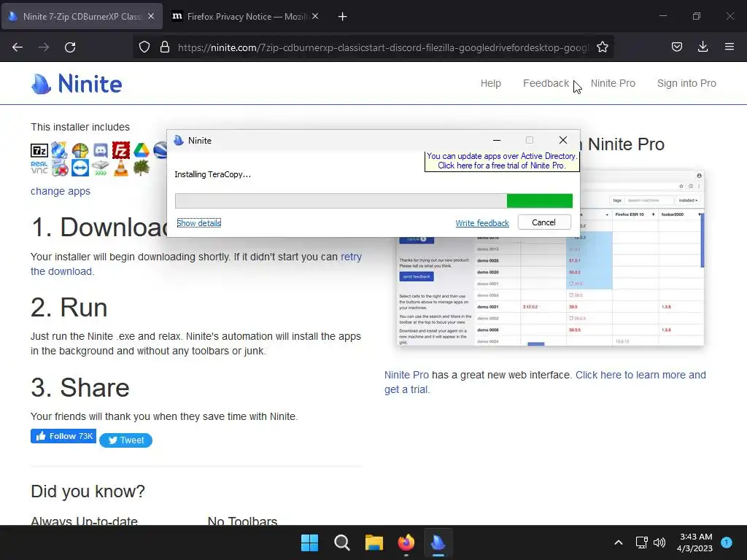Open the volume speaker tray icon
Image resolution: width=747 pixels, height=560 pixels.
(659, 542)
